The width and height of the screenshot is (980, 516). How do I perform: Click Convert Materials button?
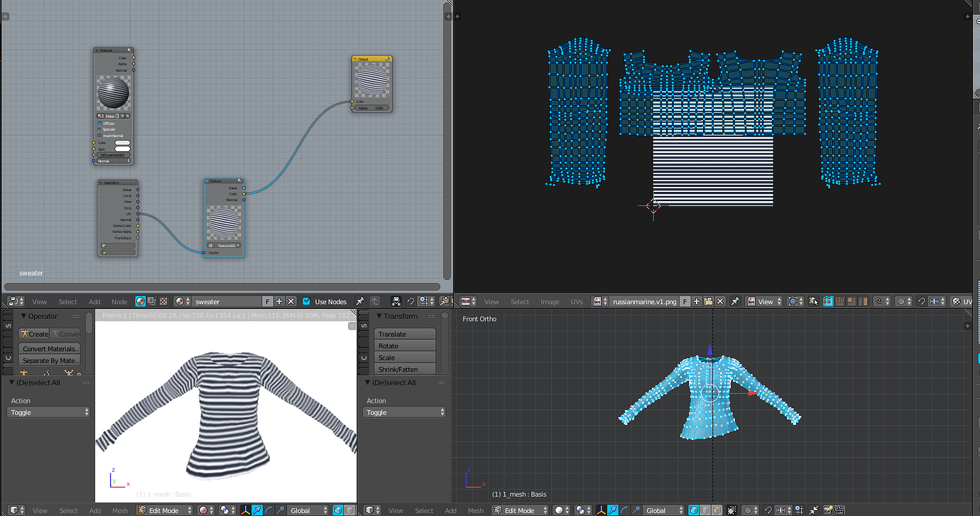click(x=50, y=349)
